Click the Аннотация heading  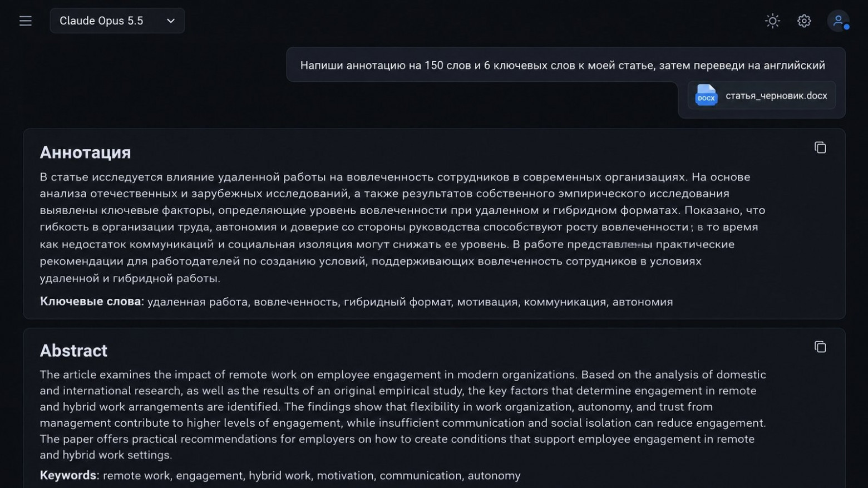pos(85,152)
